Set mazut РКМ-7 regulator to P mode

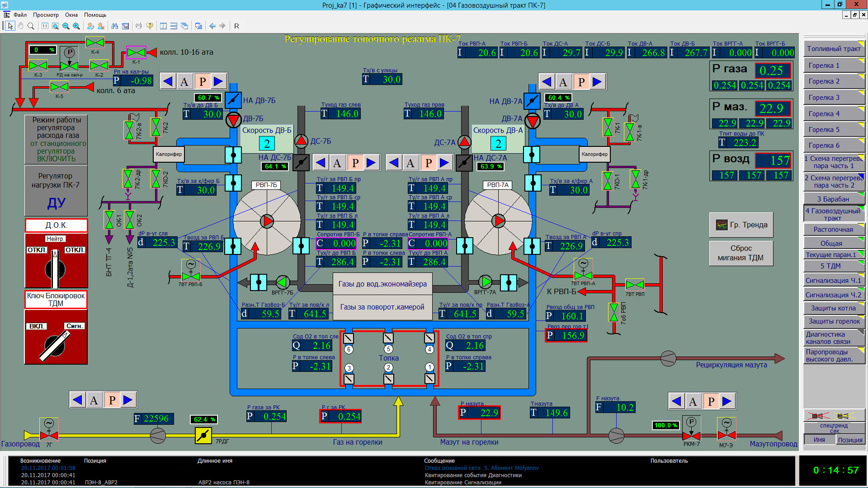point(711,401)
